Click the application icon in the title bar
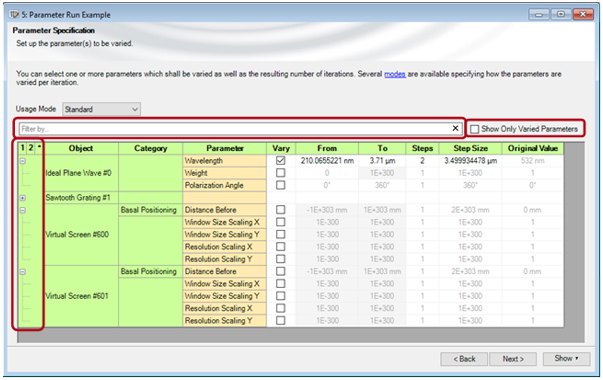 14,15
